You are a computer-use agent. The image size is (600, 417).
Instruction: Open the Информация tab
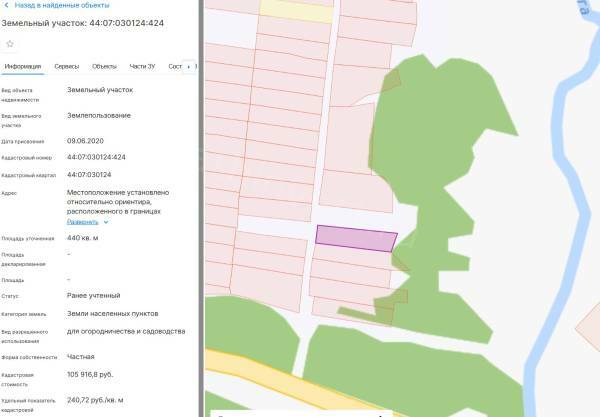(x=22, y=66)
